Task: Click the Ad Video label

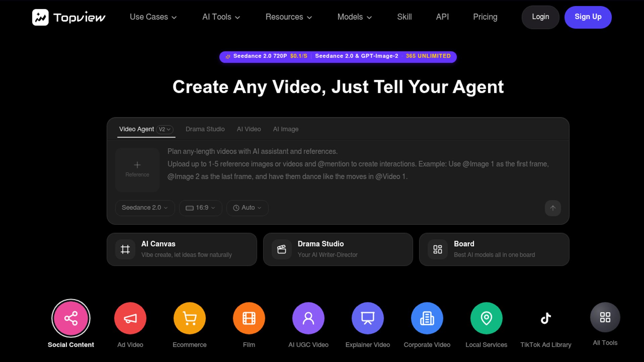Action: point(130,345)
